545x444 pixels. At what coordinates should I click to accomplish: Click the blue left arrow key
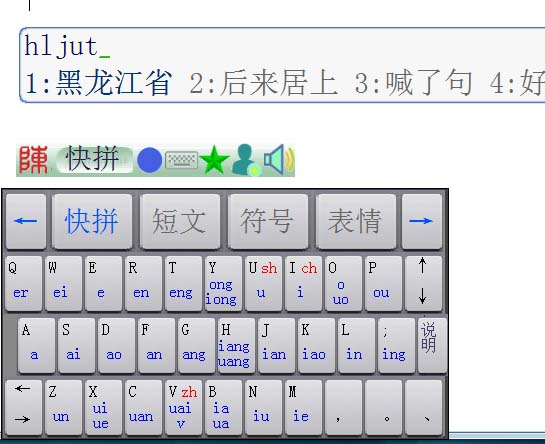(x=26, y=221)
